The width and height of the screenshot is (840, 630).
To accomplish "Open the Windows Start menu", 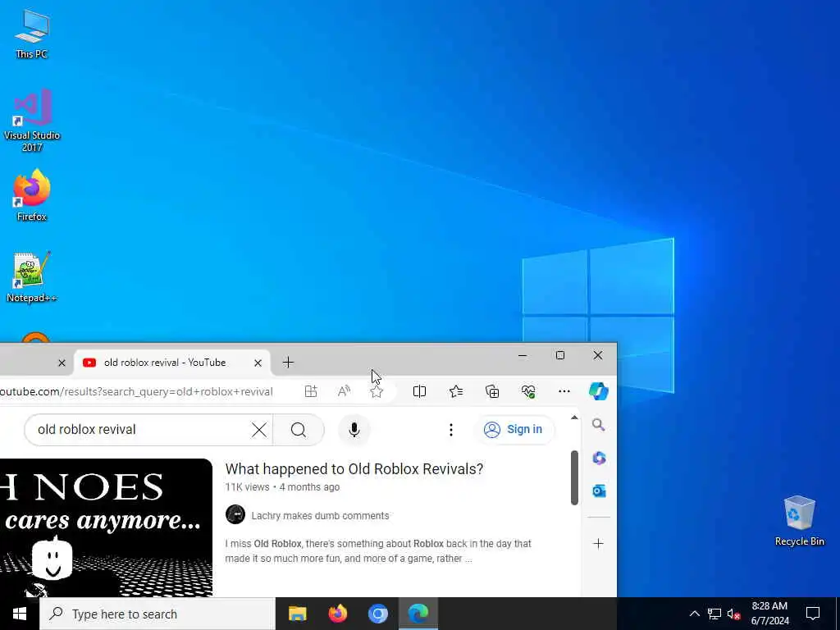I will [20, 614].
